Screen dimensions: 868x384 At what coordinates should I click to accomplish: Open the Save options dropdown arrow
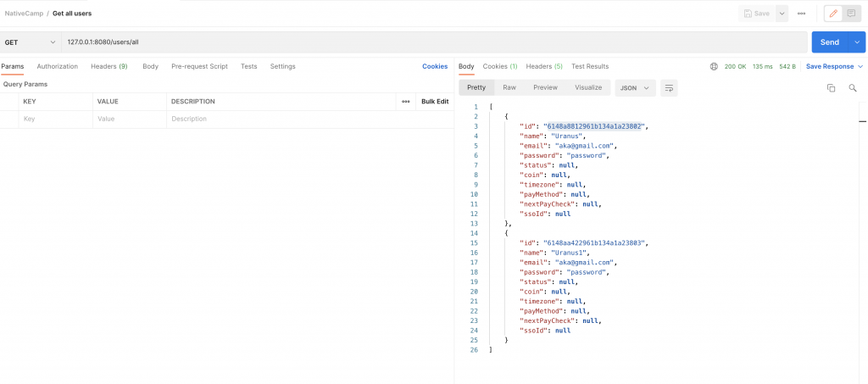click(782, 14)
